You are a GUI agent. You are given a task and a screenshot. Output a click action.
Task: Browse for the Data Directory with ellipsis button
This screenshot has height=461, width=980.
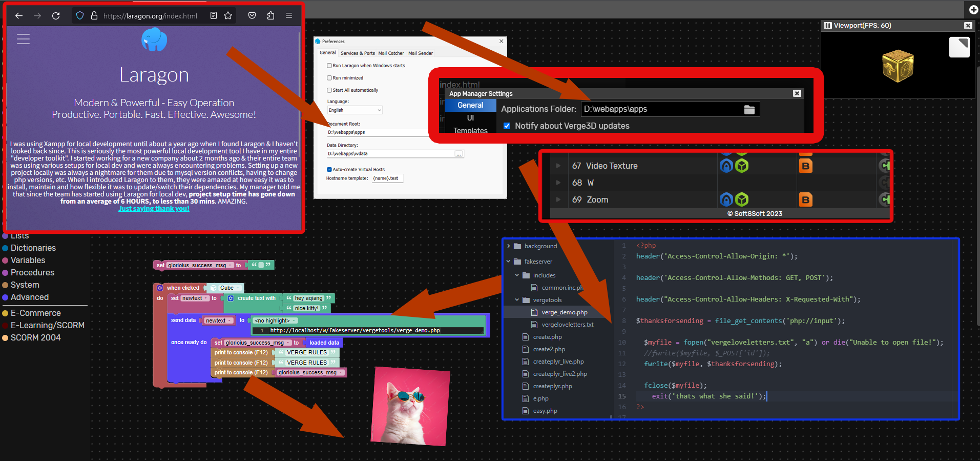point(458,154)
